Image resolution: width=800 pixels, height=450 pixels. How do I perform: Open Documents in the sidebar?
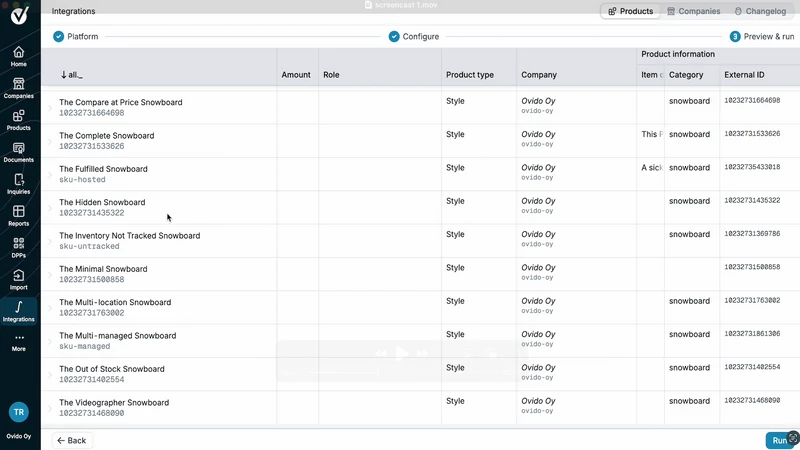coord(18,153)
